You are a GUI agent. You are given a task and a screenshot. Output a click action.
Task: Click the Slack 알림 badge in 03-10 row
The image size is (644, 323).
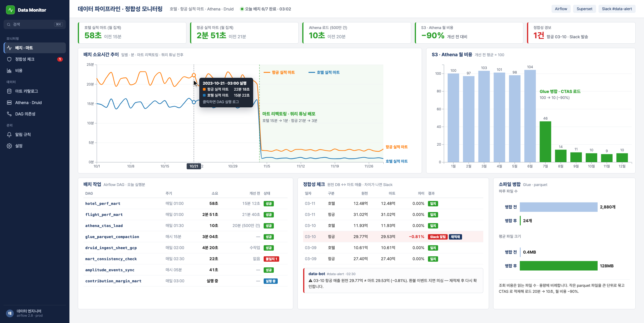tap(438, 237)
